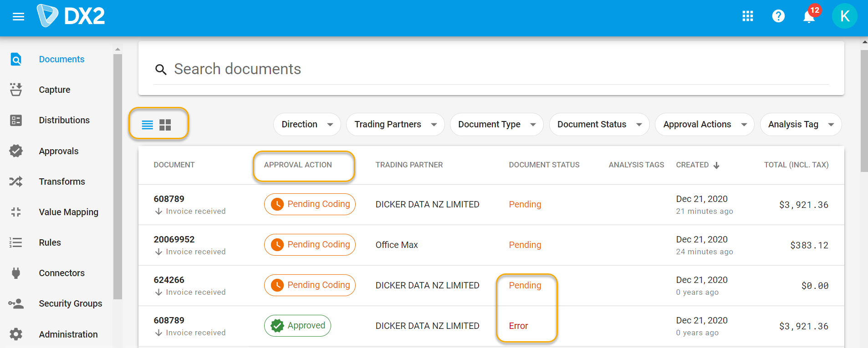Open the hamburger navigation menu
Viewport: 868px width, 348px height.
pos(18,17)
